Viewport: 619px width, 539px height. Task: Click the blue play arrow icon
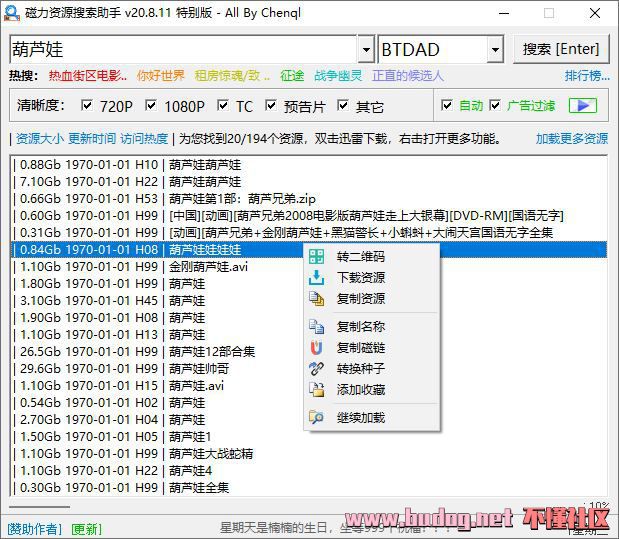pyautogui.click(x=583, y=106)
